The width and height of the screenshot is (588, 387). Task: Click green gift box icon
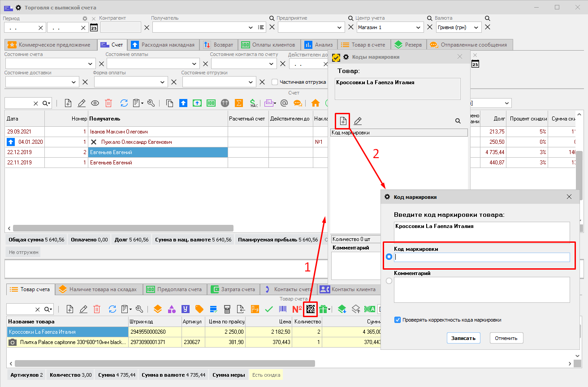click(323, 309)
